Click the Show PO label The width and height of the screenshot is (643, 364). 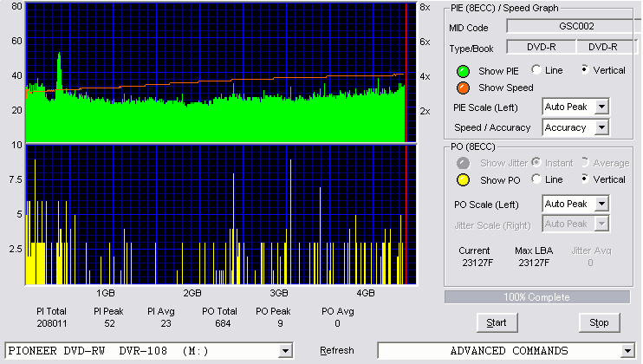(500, 180)
